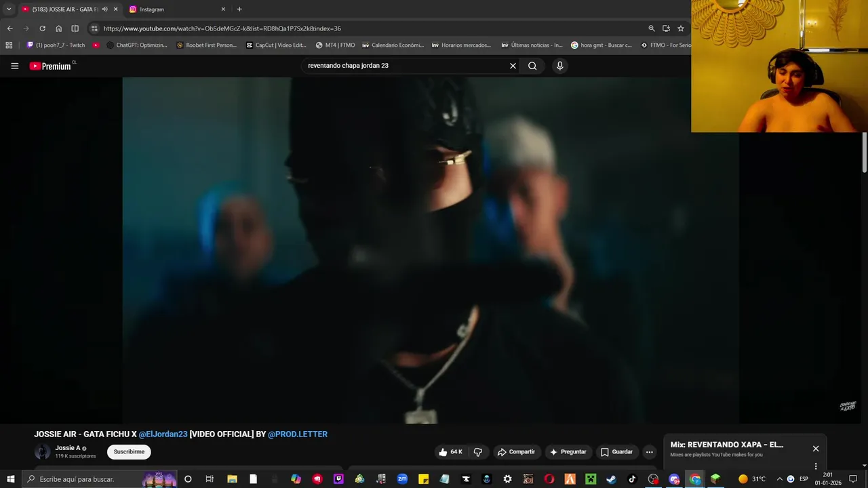The height and width of the screenshot is (488, 868).
Task: Open Últimas noticias bookmark
Action: pos(532,45)
